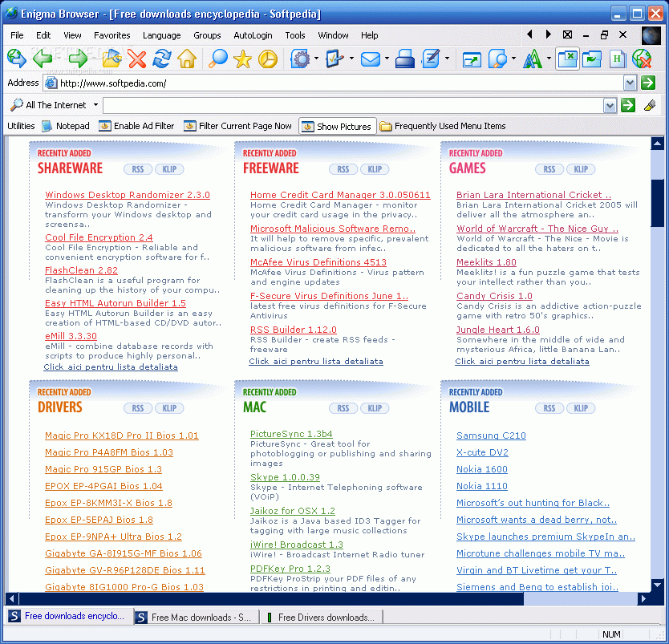This screenshot has height=644, width=669.
Task: Click previous tab left triangle in menu bar
Action: pyautogui.click(x=529, y=34)
